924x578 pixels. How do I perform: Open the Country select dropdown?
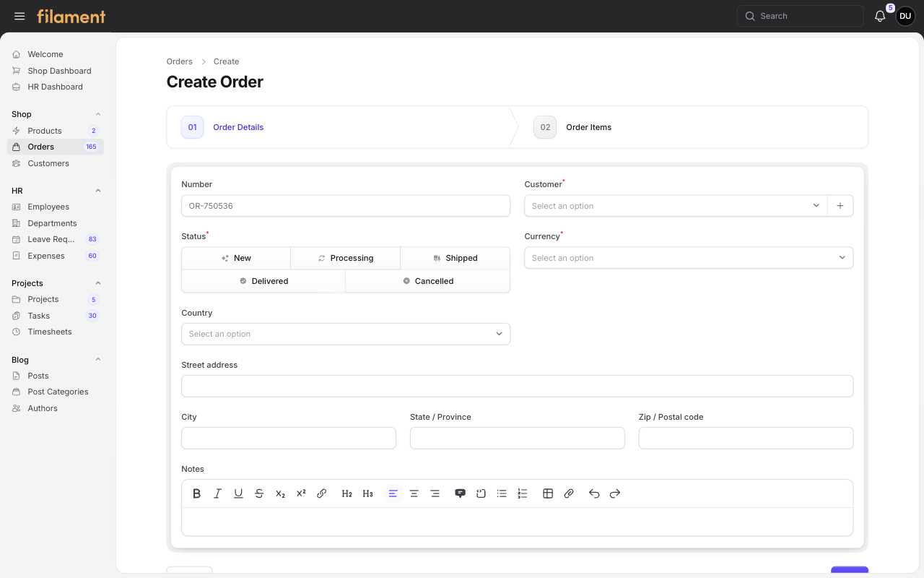(x=346, y=334)
